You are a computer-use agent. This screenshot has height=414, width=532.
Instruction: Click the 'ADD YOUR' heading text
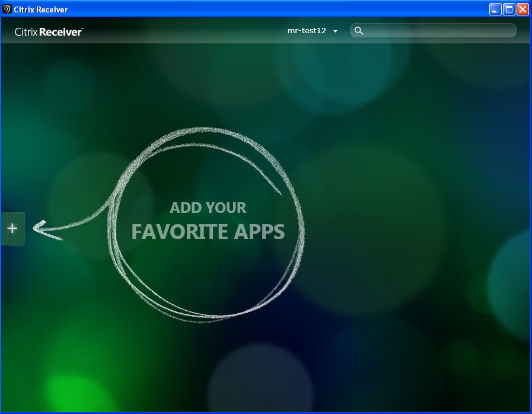pos(208,208)
